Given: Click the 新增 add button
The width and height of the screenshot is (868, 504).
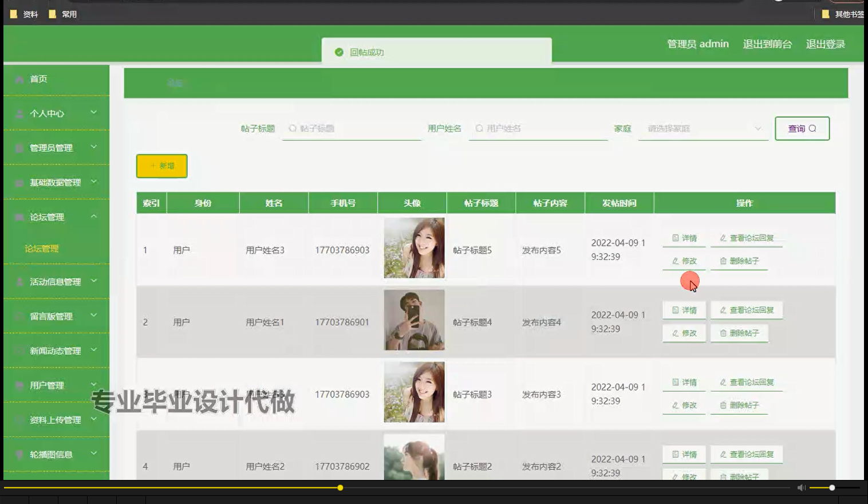Looking at the screenshot, I should pos(161,166).
